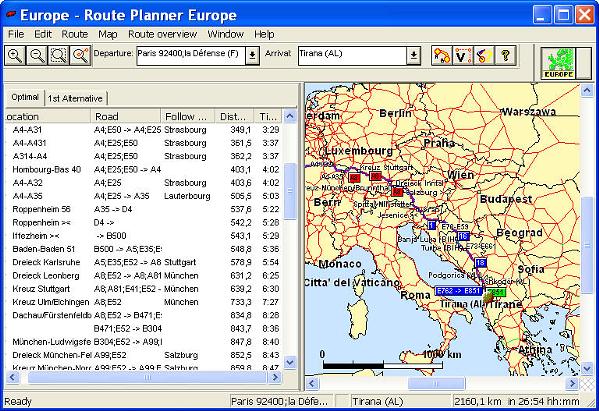Click the Budapest label on map
This screenshot has width=599, height=411.
coord(506,199)
